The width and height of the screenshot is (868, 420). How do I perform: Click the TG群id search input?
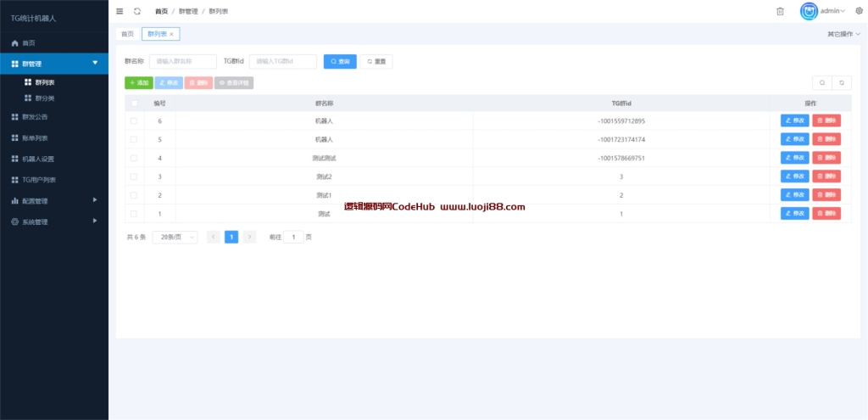point(283,61)
